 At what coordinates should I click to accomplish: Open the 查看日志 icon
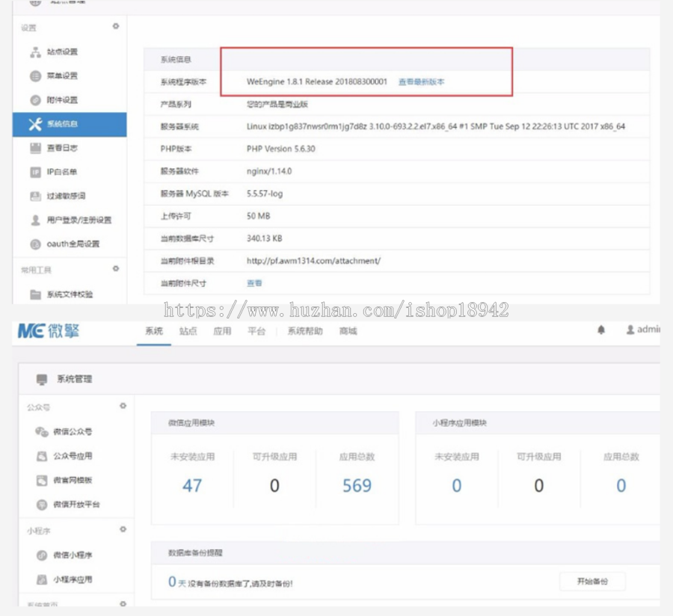click(x=36, y=148)
